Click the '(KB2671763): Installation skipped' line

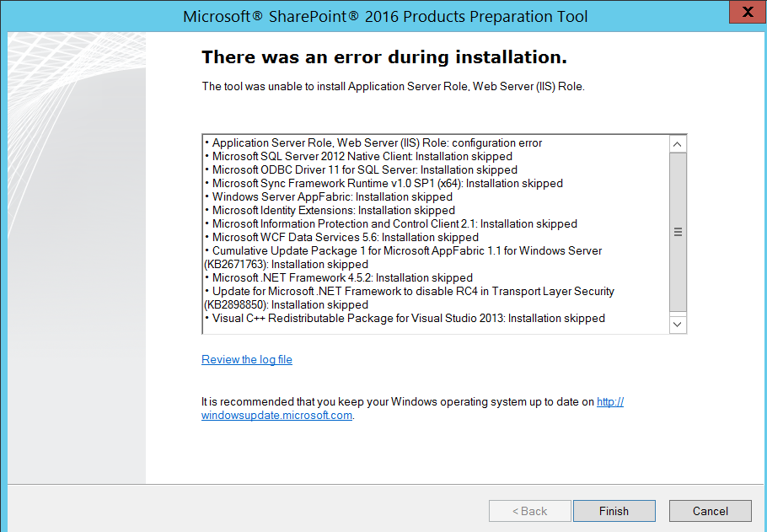287,264
